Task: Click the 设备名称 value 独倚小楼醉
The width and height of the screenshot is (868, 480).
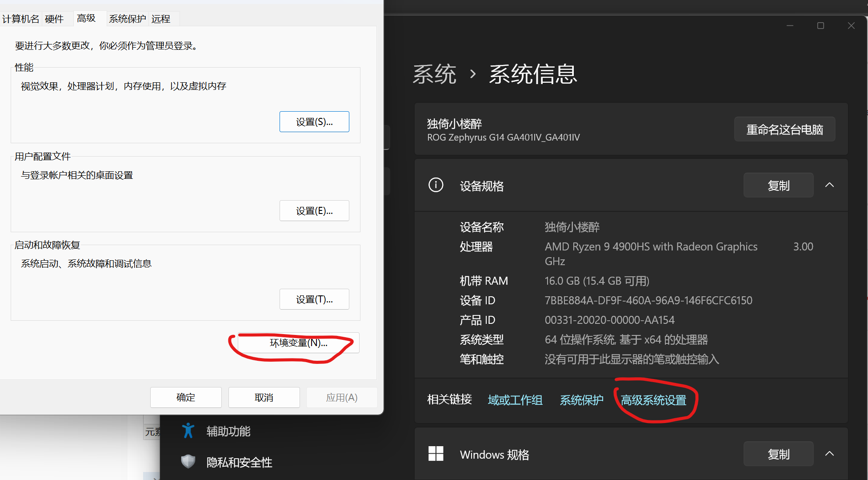Action: (572, 227)
